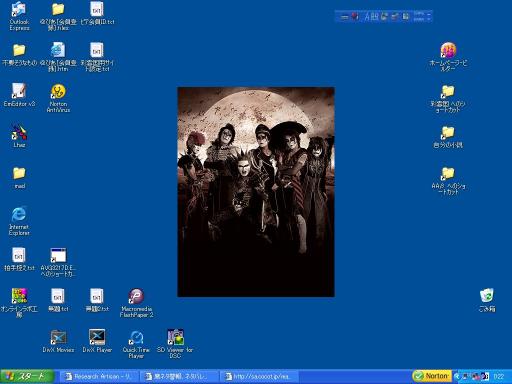Switch to Research Artisan taskbar window

click(x=99, y=377)
